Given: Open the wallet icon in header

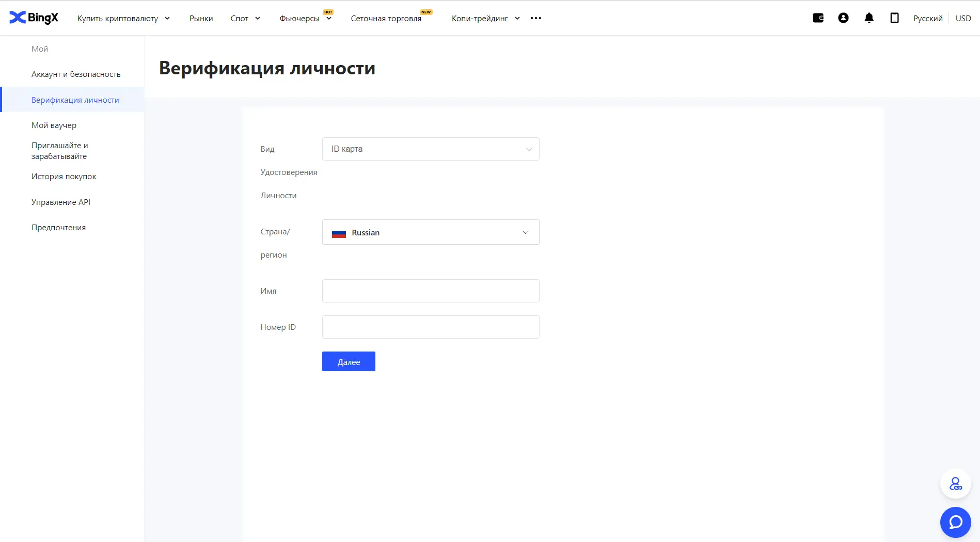Looking at the screenshot, I should click(818, 18).
